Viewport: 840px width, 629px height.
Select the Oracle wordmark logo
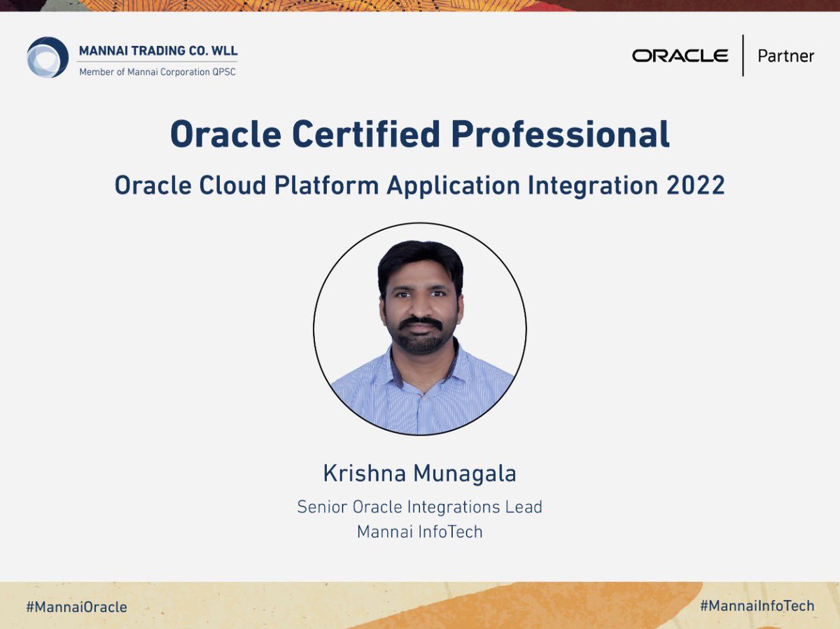pos(680,56)
